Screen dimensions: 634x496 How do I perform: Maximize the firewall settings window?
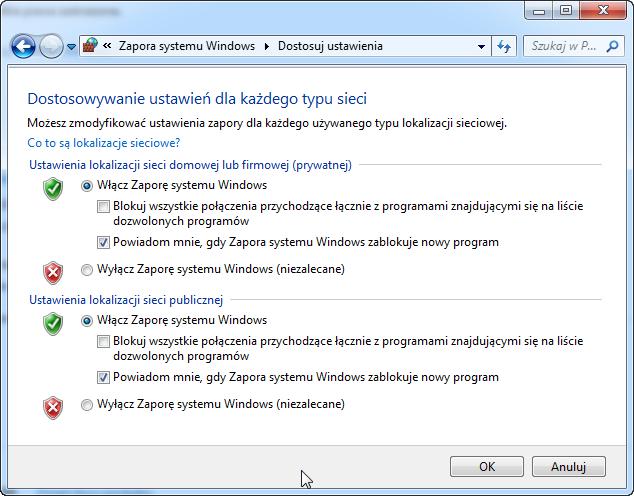(566, 11)
